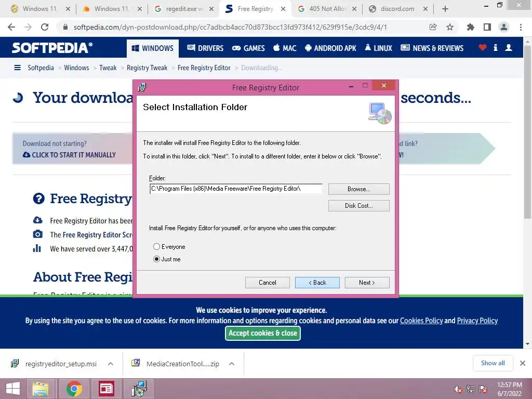Switch to the discord.com tab
The image size is (532, 399).
click(x=396, y=9)
